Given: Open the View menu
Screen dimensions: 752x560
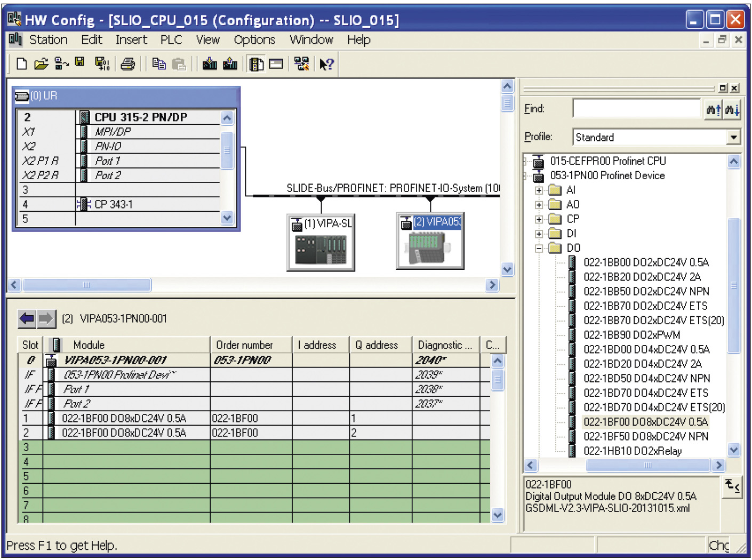Looking at the screenshot, I should (x=208, y=40).
